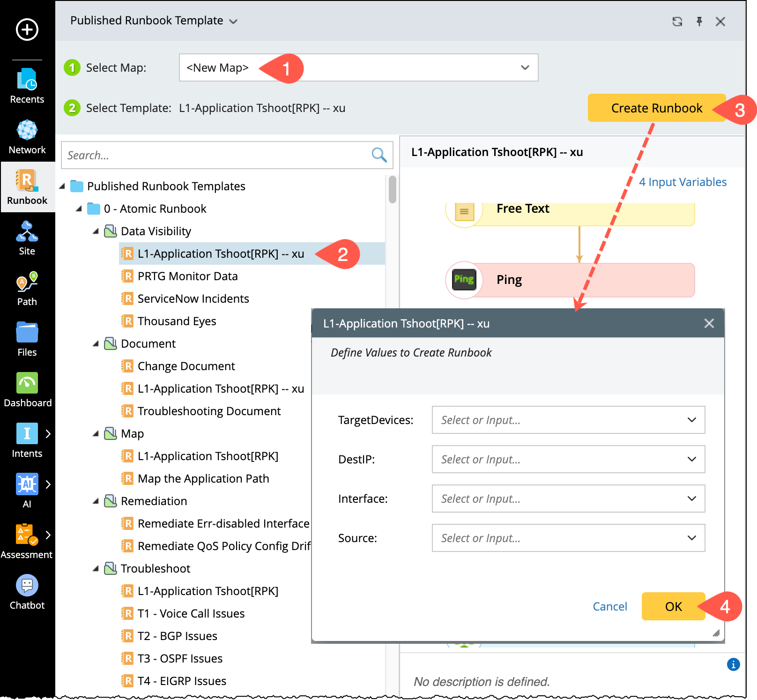Click the template search input field
Image resolution: width=757 pixels, height=700 pixels.
click(215, 155)
